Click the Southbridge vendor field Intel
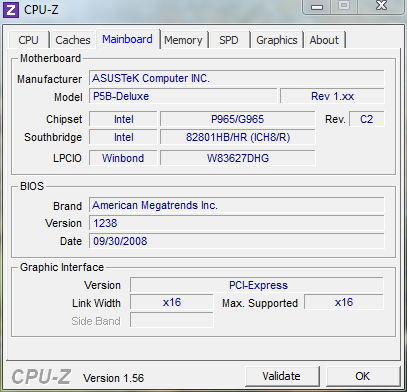Image resolution: width=407 pixels, height=392 pixels. (123, 137)
